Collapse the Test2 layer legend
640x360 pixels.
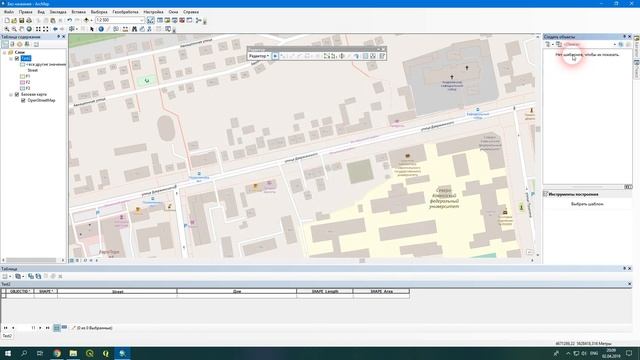[x=11, y=58]
